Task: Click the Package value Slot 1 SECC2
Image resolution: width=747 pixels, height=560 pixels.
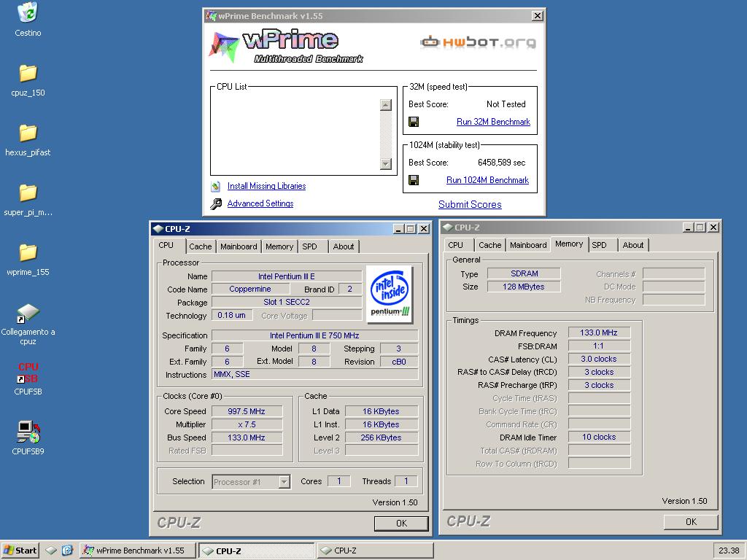Action: tap(286, 303)
